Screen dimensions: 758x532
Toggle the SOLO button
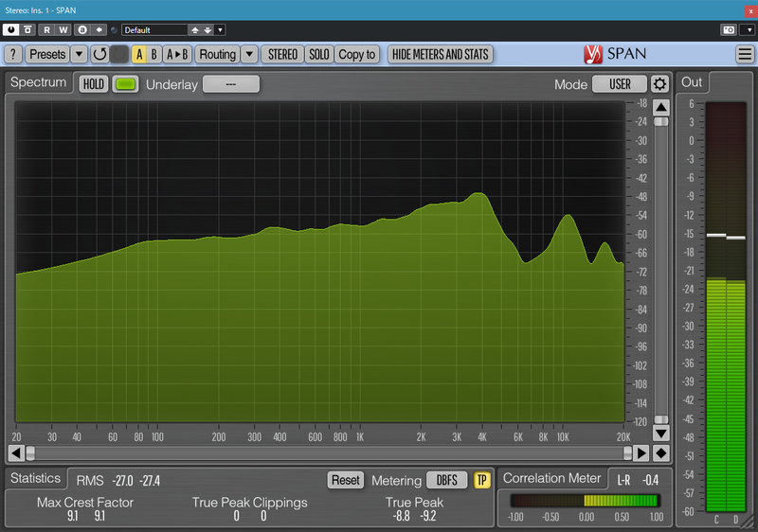tap(319, 54)
